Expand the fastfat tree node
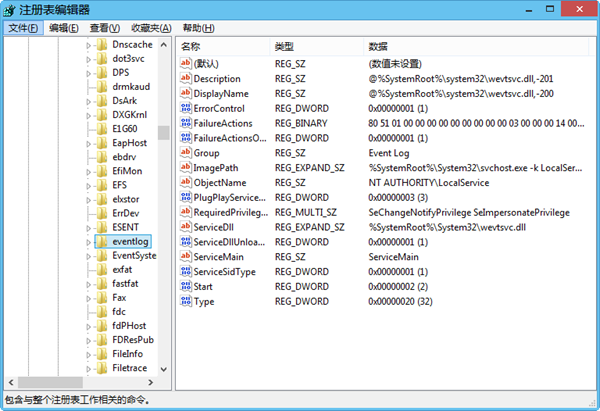Viewport: 600px width, 411px height. [89, 284]
